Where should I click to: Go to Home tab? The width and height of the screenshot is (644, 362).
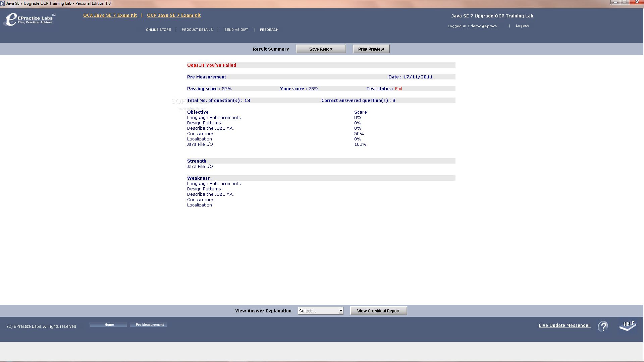108,325
